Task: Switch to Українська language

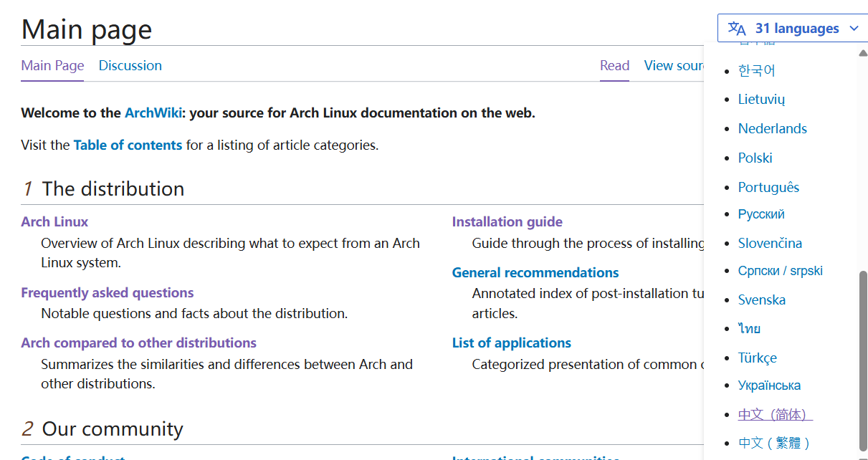Action: [x=770, y=385]
